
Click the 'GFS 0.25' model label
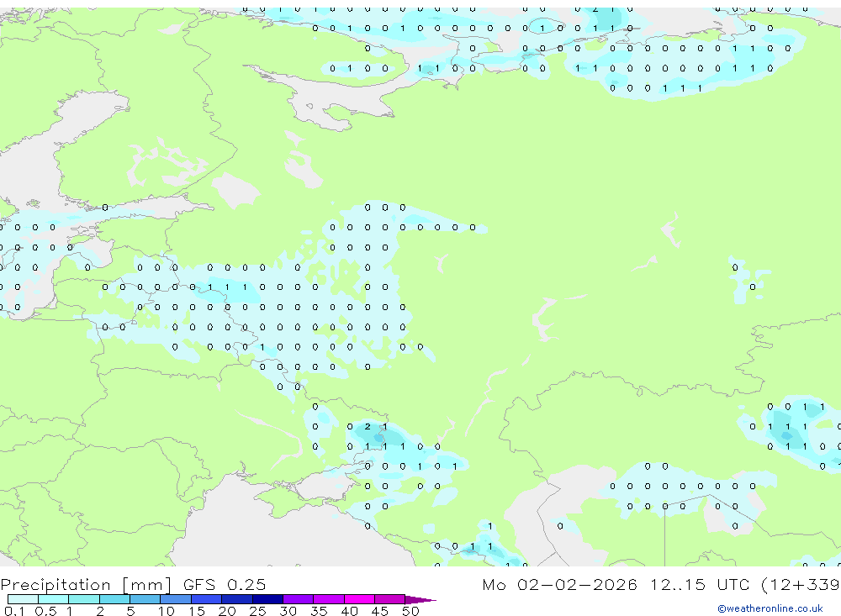[x=225, y=585]
